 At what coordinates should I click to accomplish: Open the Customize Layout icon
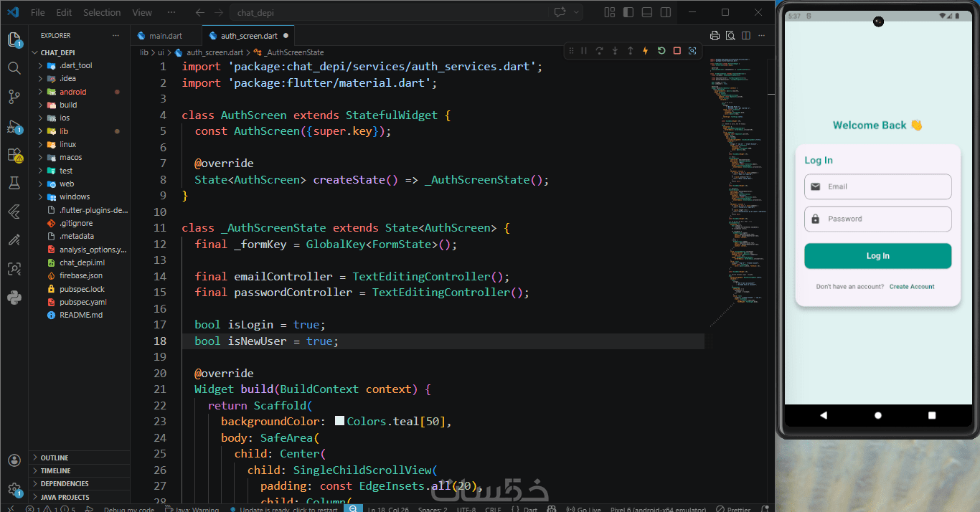tap(610, 12)
